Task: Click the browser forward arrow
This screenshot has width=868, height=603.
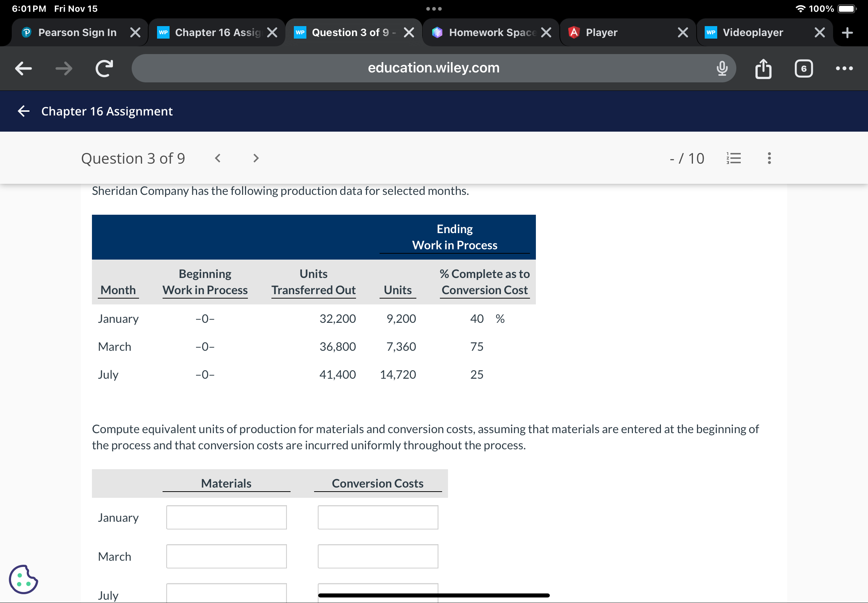Action: (x=64, y=68)
